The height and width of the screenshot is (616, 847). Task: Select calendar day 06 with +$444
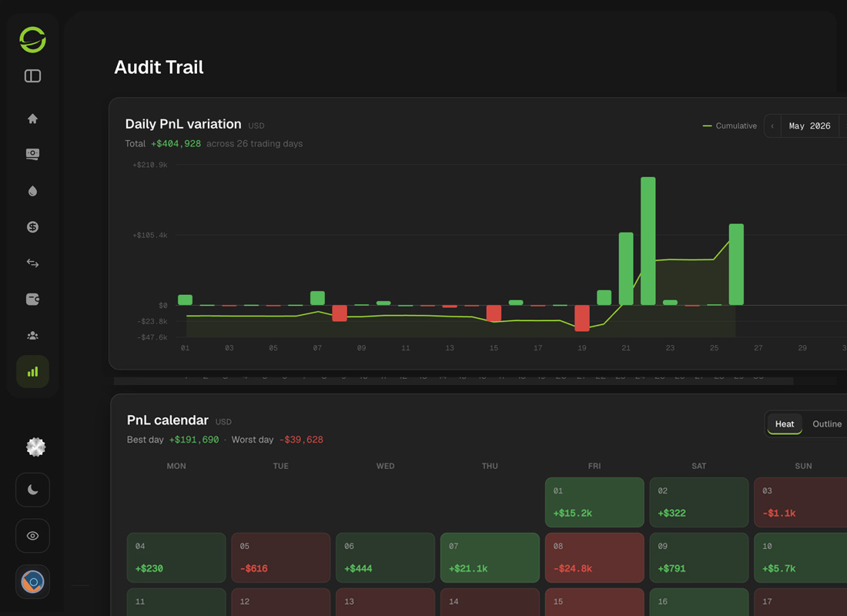385,557
